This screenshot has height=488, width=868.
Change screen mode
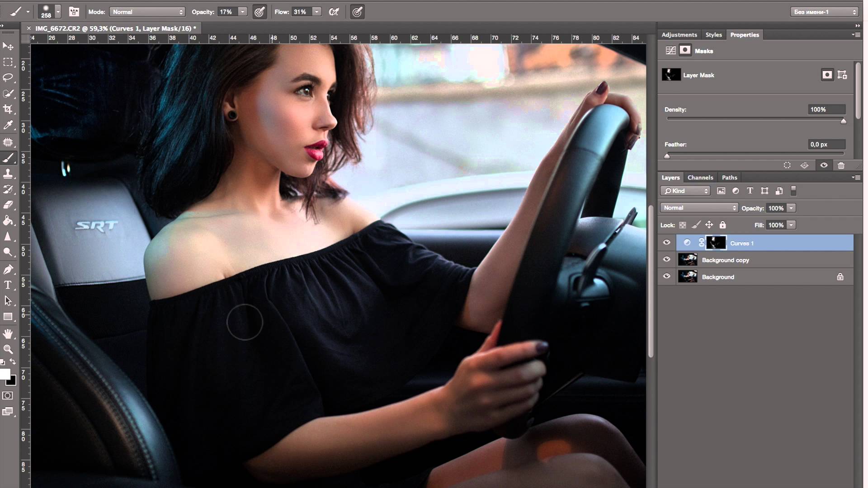point(8,411)
